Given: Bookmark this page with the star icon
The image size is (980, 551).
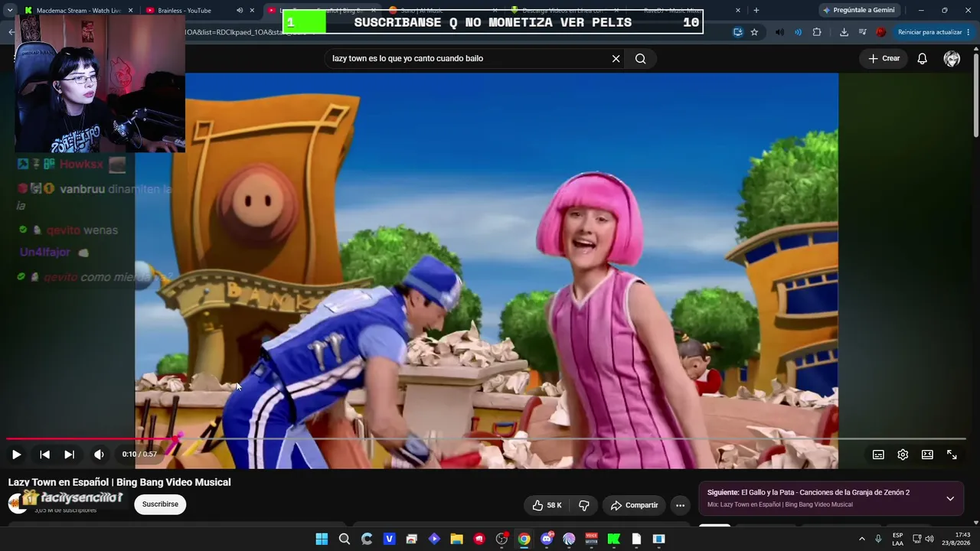Looking at the screenshot, I should (x=754, y=32).
